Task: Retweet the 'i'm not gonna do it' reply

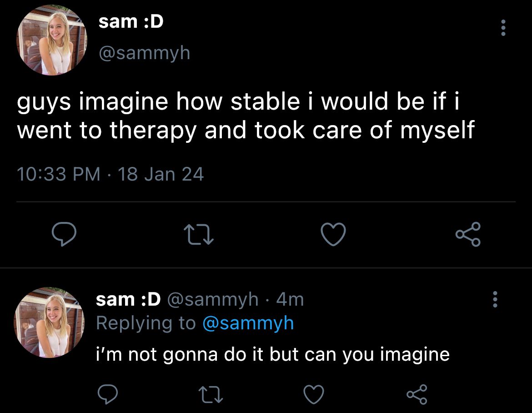Action: [211, 395]
